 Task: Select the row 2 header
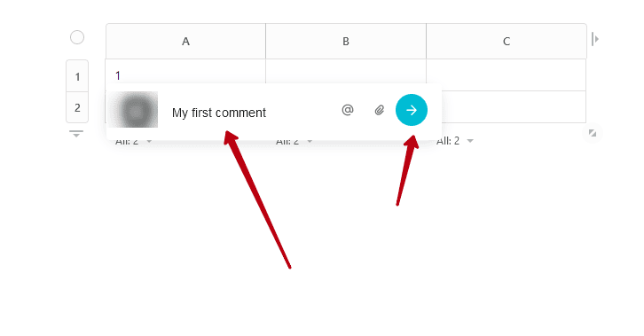(77, 107)
